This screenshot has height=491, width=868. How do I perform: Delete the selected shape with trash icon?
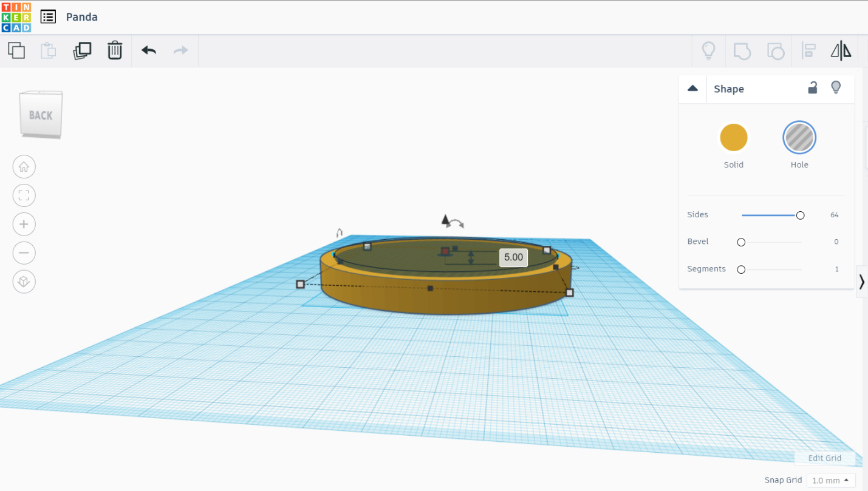115,50
